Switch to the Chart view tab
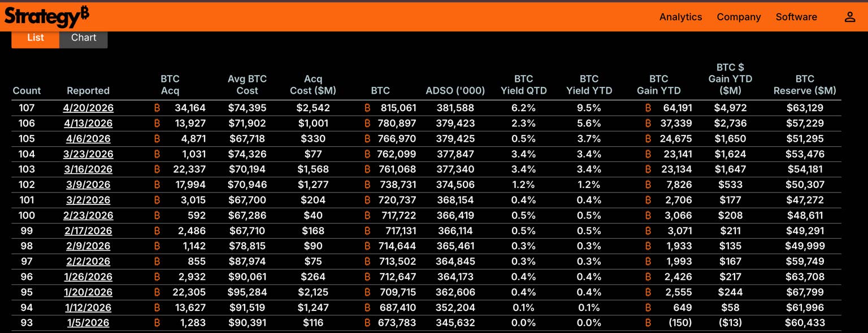Image resolution: width=868 pixels, height=333 pixels. point(84,38)
